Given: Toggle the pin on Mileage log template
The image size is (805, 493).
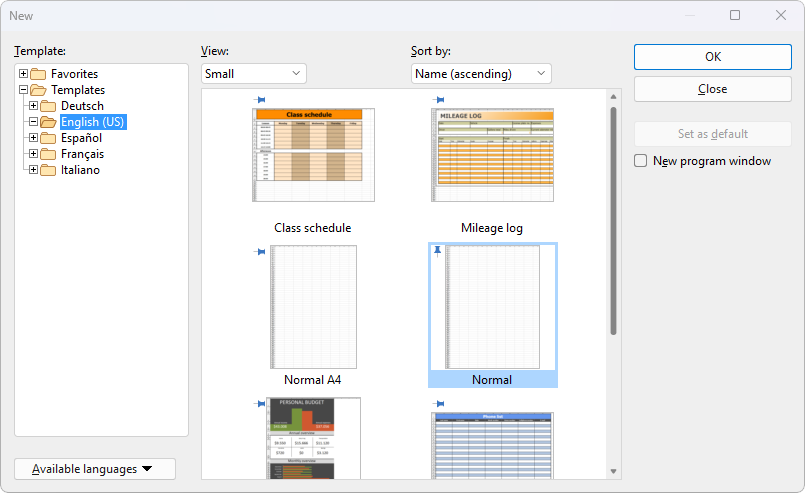Looking at the screenshot, I should click(x=439, y=100).
